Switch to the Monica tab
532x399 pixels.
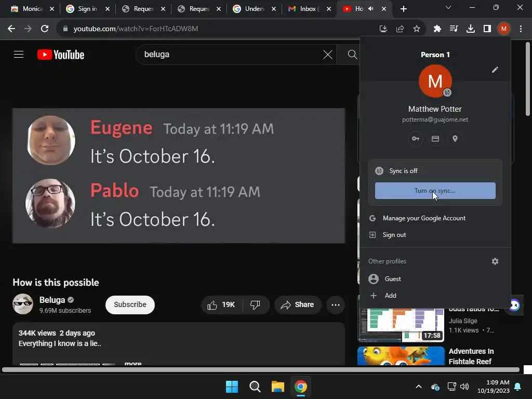pos(32,9)
